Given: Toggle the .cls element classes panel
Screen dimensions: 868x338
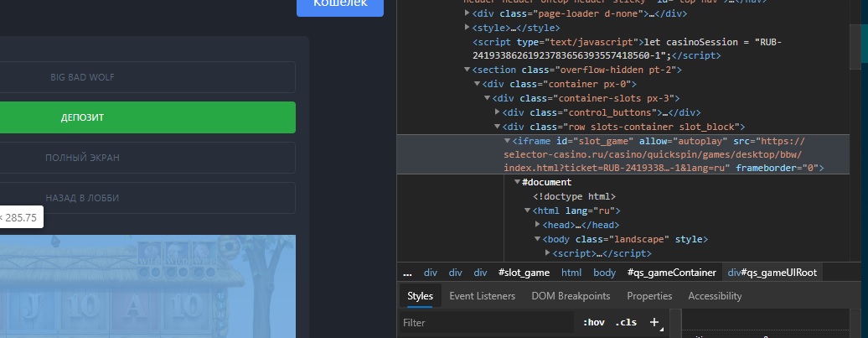Looking at the screenshot, I should point(625,322).
